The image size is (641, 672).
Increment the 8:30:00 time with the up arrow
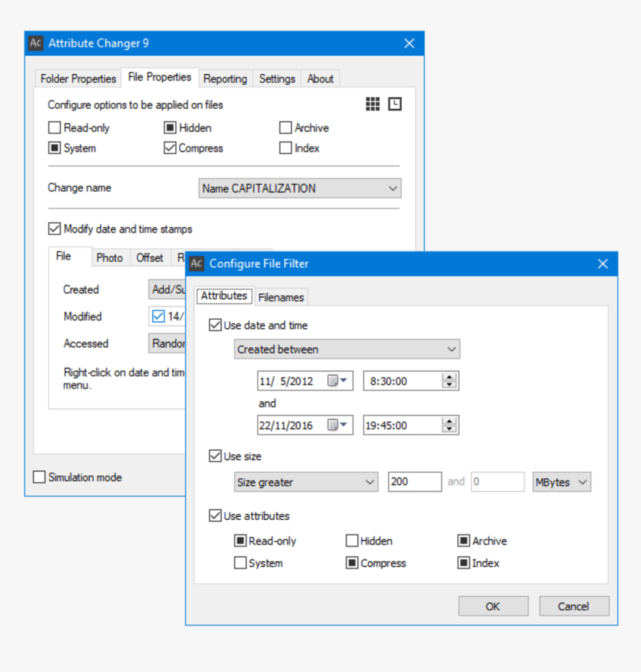click(x=448, y=377)
